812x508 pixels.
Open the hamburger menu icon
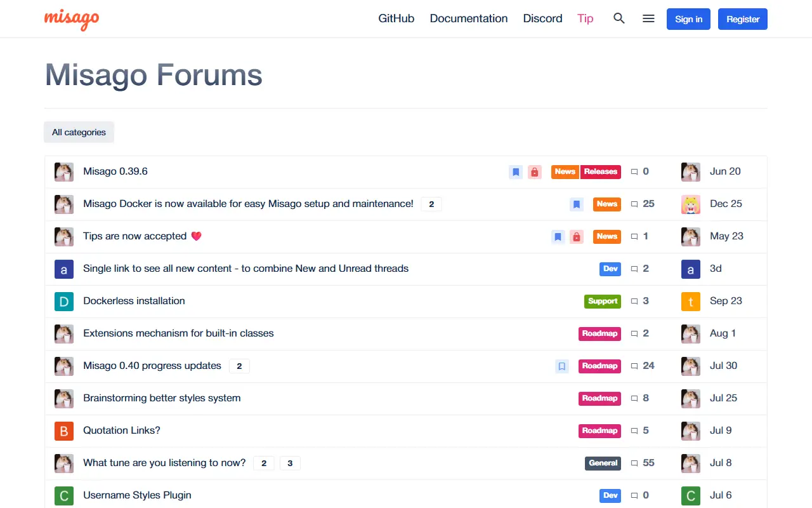(648, 18)
